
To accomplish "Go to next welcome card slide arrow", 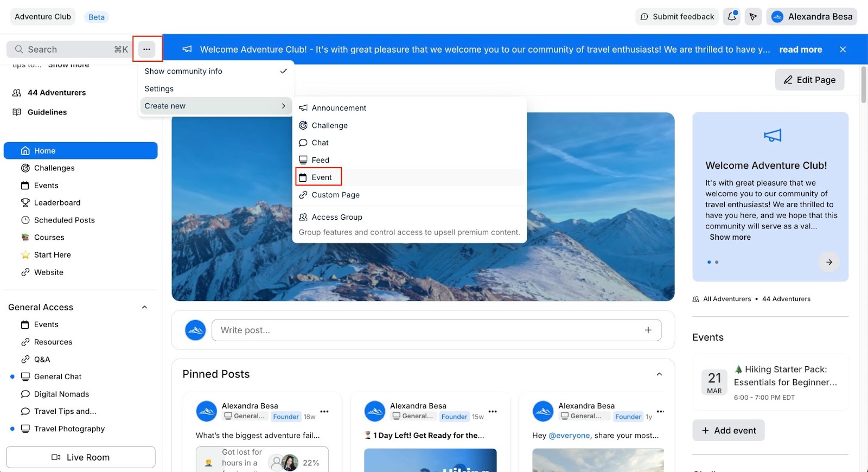I will click(x=829, y=262).
